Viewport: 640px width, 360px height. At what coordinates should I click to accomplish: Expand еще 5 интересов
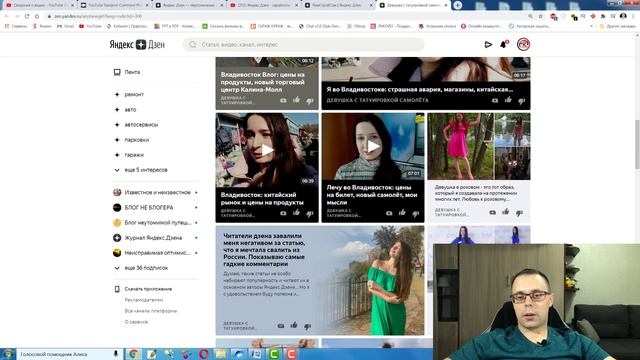pos(140,170)
